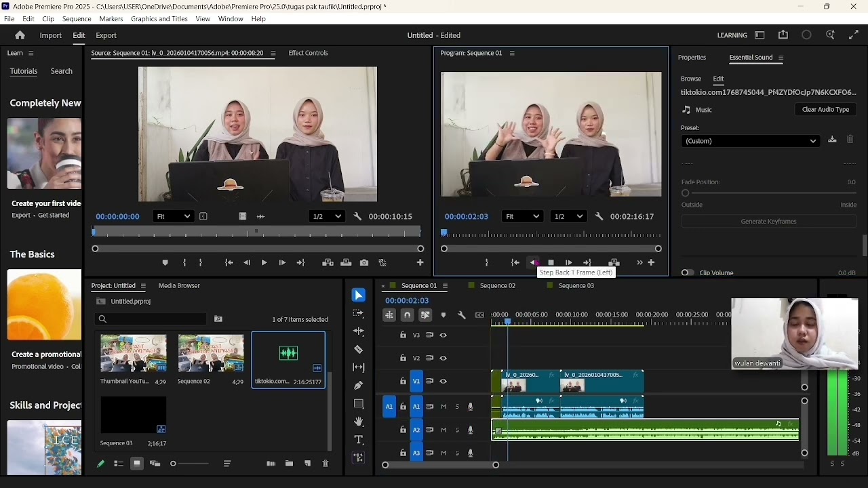The image size is (868, 488).
Task: Click New Item icon in Project panel
Action: [x=307, y=464]
